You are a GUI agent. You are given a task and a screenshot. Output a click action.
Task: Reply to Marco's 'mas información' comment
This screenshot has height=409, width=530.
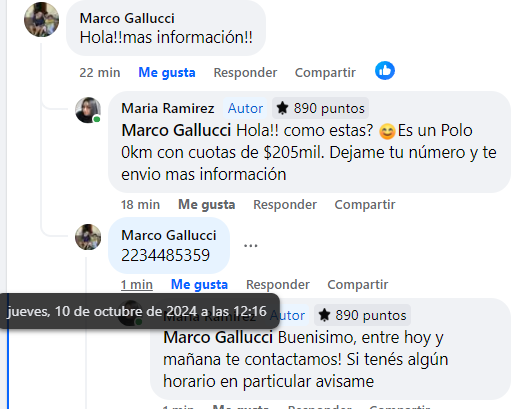coord(245,73)
